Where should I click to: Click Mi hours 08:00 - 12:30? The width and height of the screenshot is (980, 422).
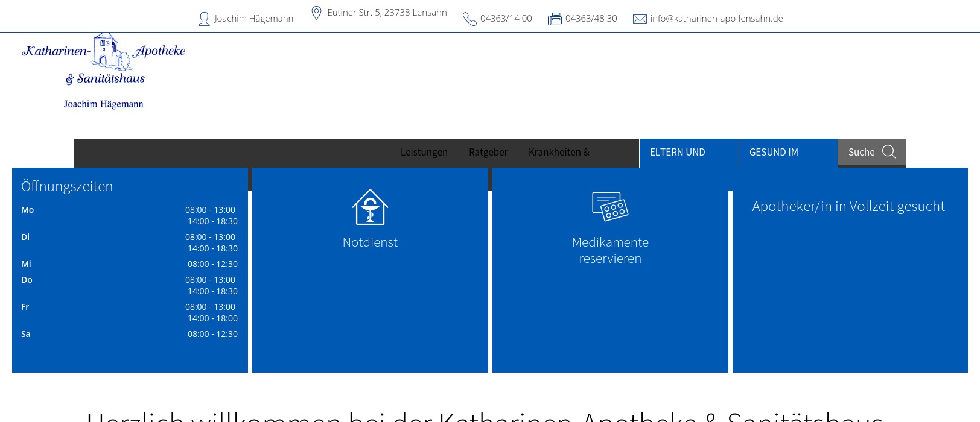click(x=212, y=264)
